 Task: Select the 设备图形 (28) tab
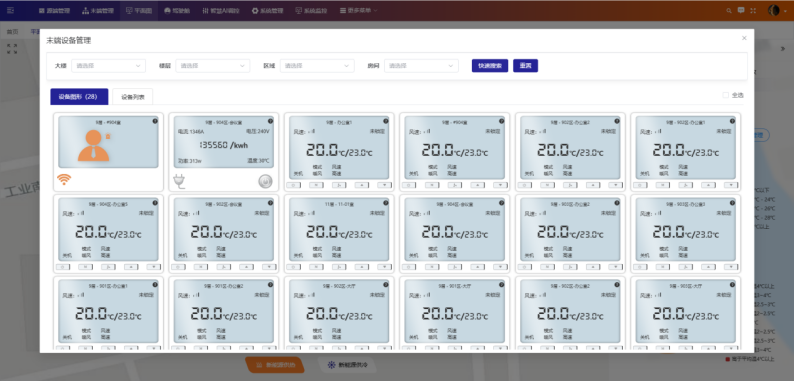[79, 97]
